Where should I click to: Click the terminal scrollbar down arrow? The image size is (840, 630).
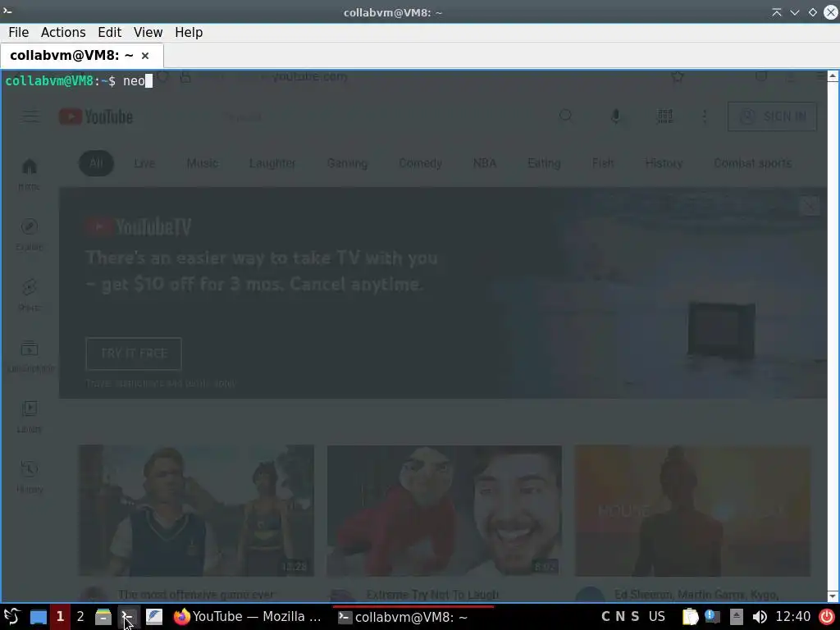pyautogui.click(x=833, y=596)
